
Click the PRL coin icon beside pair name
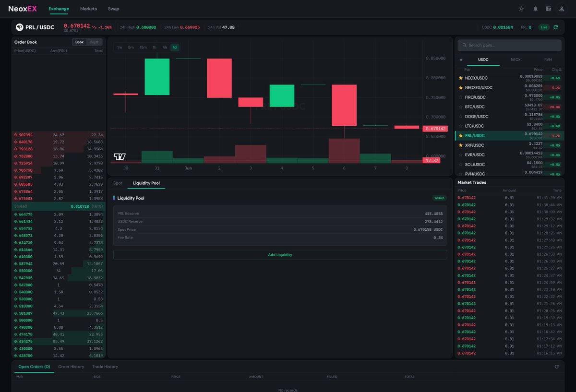[20, 27]
